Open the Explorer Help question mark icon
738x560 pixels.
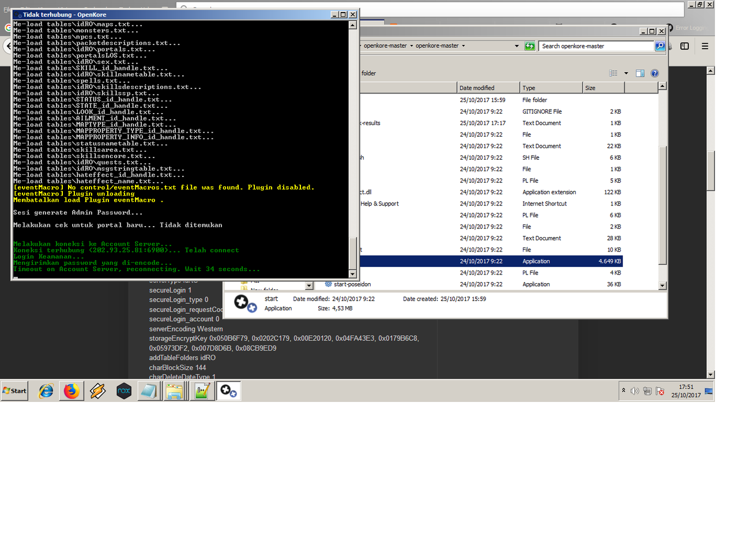(654, 73)
